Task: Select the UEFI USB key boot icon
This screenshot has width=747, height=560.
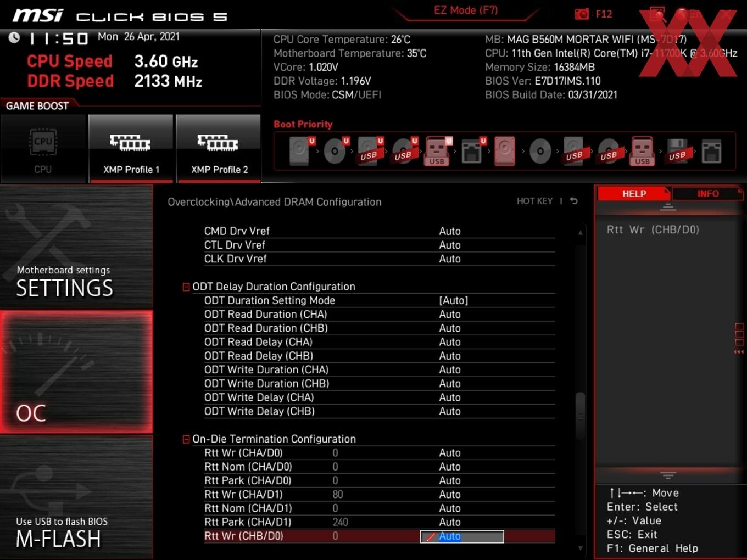Action: click(x=438, y=151)
